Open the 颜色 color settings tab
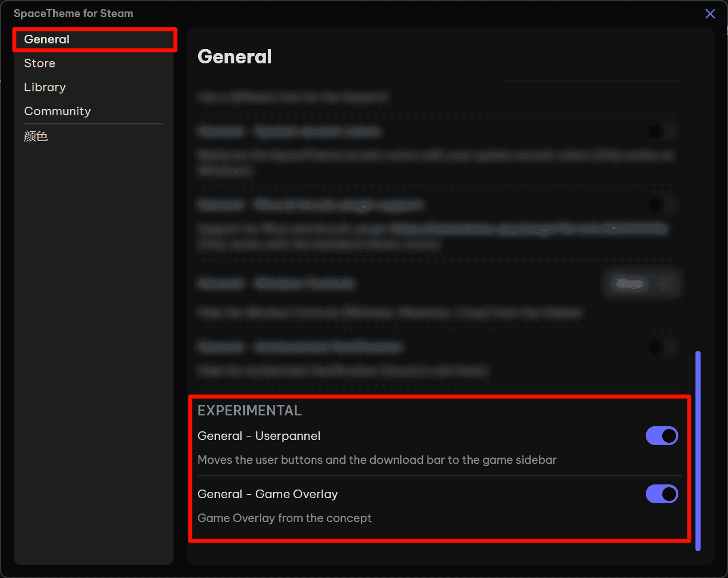Screen dimensions: 728x578 [x=36, y=136]
